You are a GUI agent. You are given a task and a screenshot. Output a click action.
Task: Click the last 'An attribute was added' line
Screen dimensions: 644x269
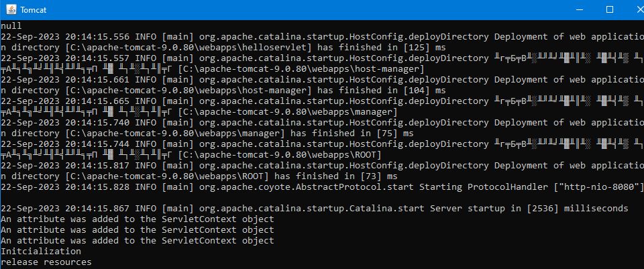(137, 241)
